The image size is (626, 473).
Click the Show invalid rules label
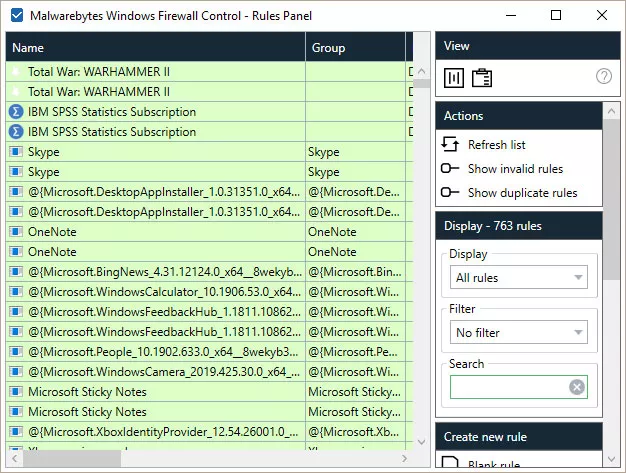click(515, 169)
